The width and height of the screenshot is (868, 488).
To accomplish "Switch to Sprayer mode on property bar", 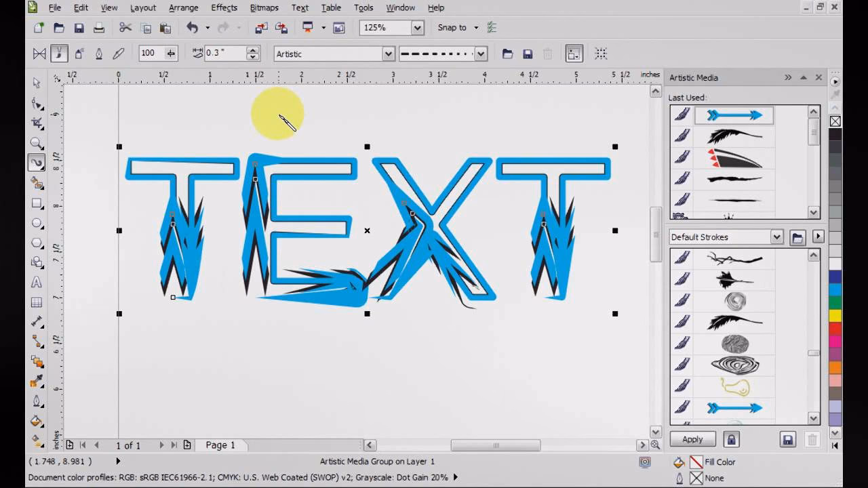I will tap(79, 54).
